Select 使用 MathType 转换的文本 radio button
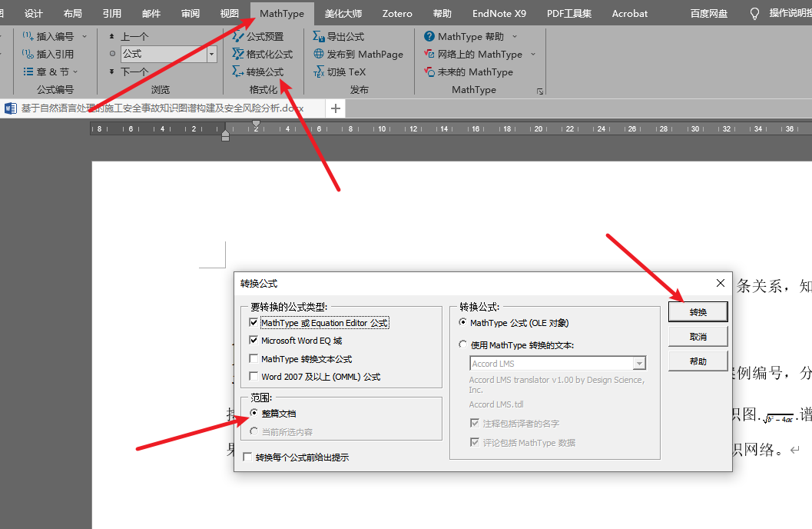 pos(463,344)
